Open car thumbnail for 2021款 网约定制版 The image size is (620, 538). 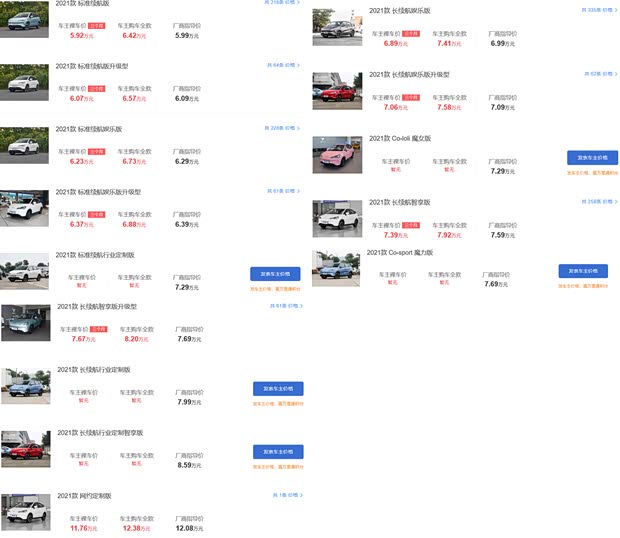[x=25, y=511]
